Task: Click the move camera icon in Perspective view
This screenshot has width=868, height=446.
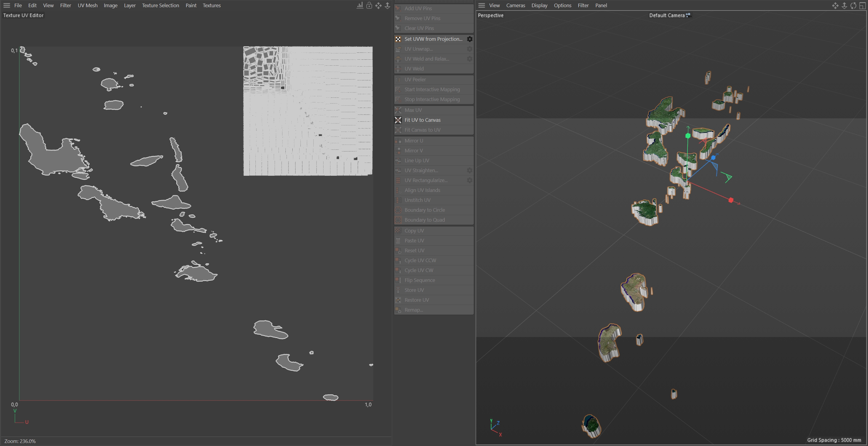Action: 835,5
